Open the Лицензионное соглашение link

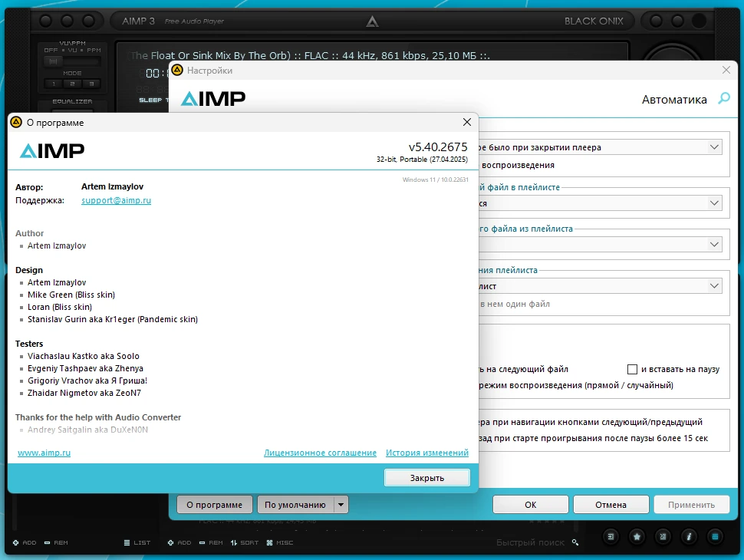point(321,453)
